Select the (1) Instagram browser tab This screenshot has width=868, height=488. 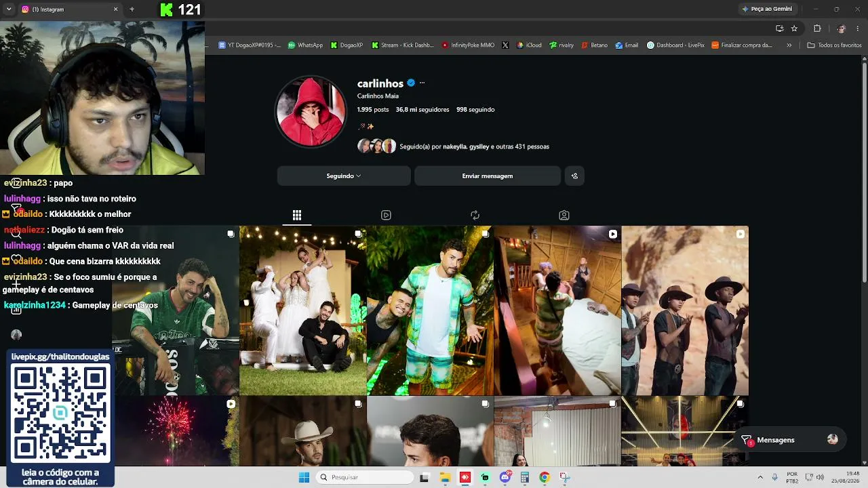pyautogui.click(x=68, y=9)
